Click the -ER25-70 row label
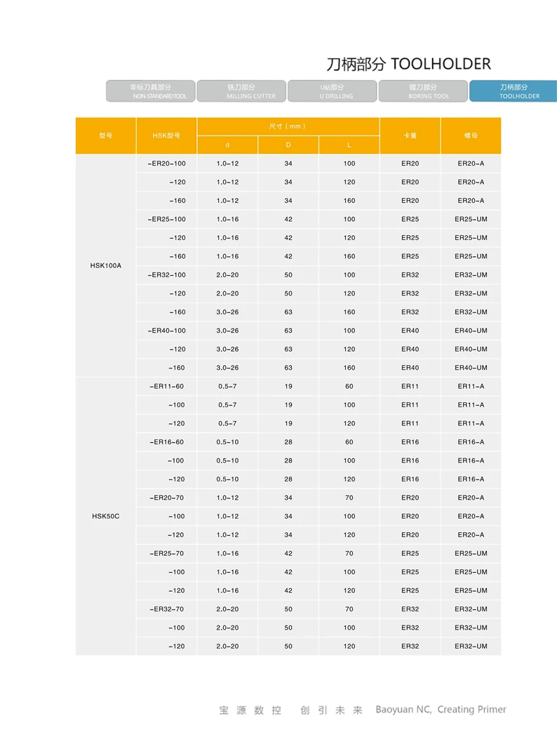This screenshot has width=557, height=756. (167, 553)
